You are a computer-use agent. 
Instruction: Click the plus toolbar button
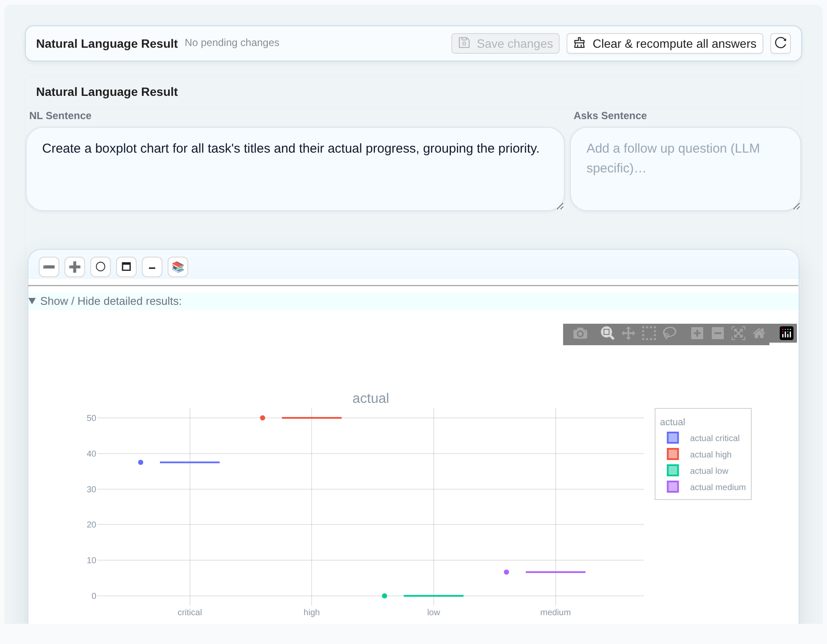(75, 267)
